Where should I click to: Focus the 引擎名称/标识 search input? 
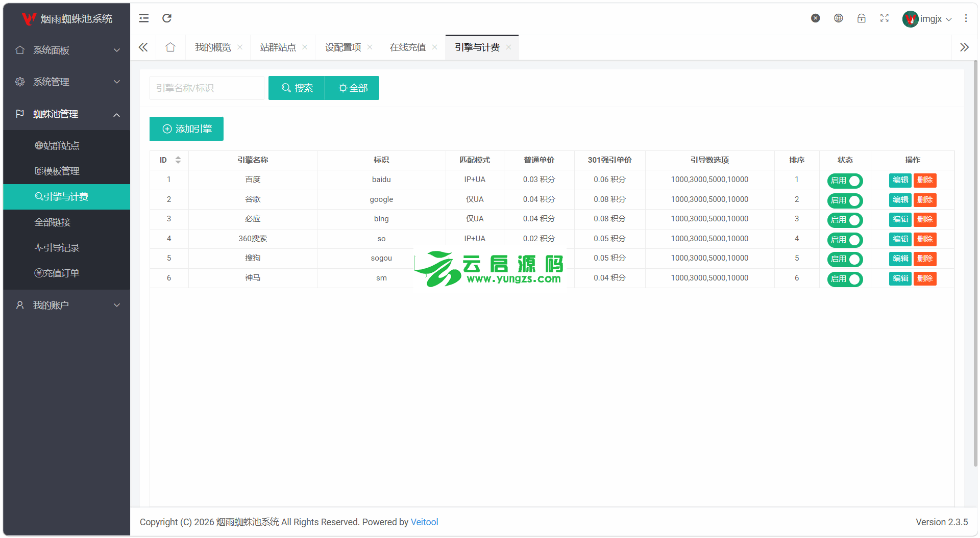tap(207, 88)
